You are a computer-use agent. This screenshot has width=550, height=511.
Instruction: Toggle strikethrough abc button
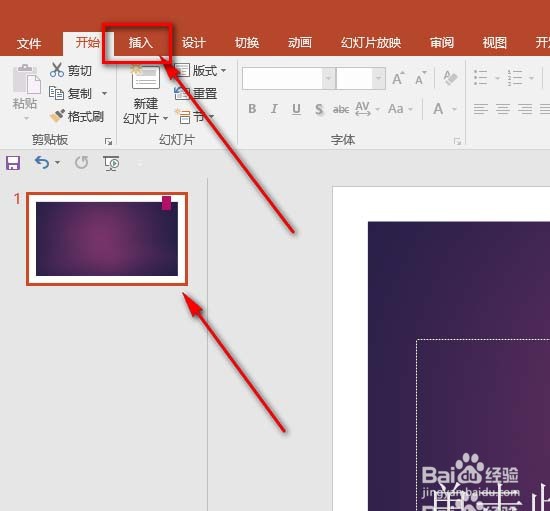click(341, 109)
